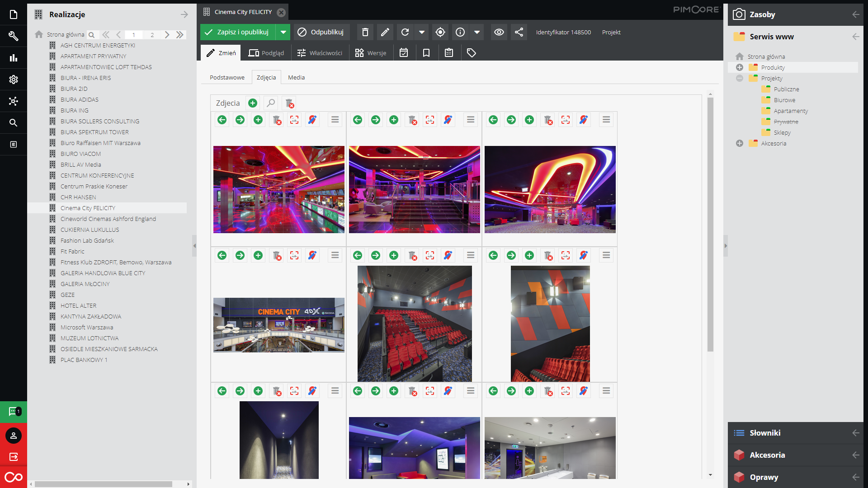Switch to the Podstawowe tab
Image resolution: width=868 pixels, height=488 pixels.
click(x=227, y=77)
